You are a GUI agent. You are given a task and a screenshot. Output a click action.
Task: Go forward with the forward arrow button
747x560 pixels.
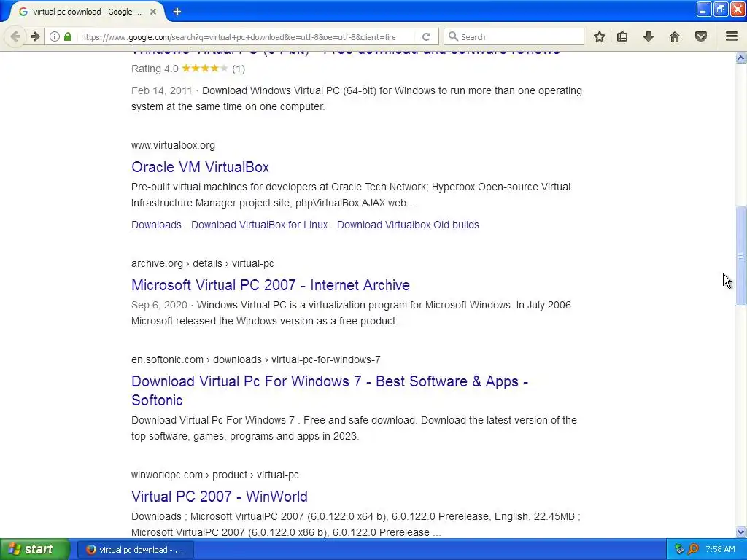(35, 36)
